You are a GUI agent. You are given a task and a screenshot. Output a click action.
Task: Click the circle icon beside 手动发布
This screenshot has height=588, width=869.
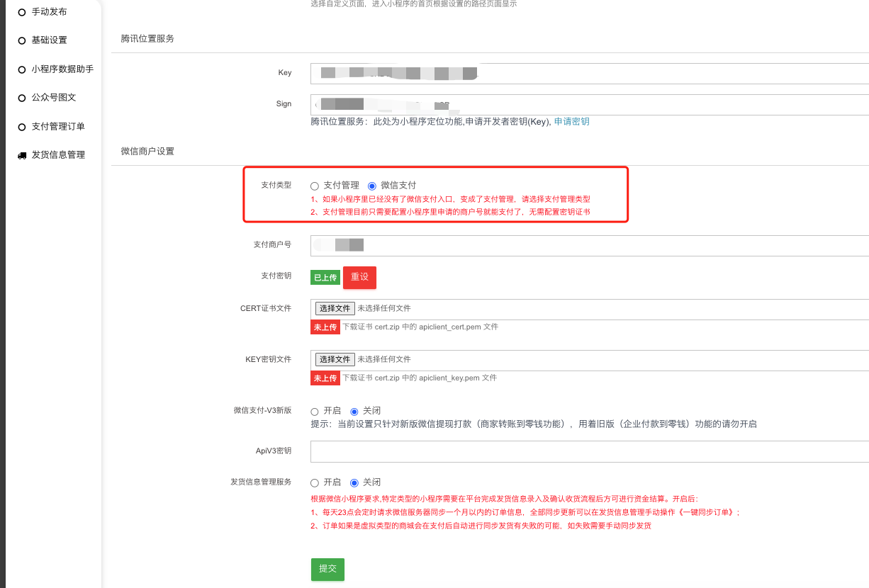22,12
